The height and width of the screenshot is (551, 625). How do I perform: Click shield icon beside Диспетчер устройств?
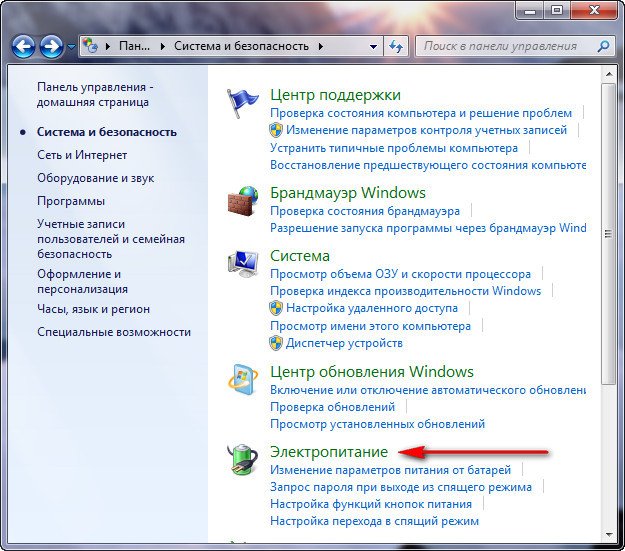[x=275, y=343]
